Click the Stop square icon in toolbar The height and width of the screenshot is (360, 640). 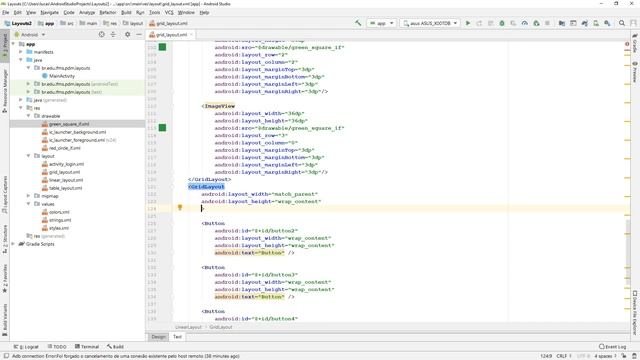coord(547,23)
